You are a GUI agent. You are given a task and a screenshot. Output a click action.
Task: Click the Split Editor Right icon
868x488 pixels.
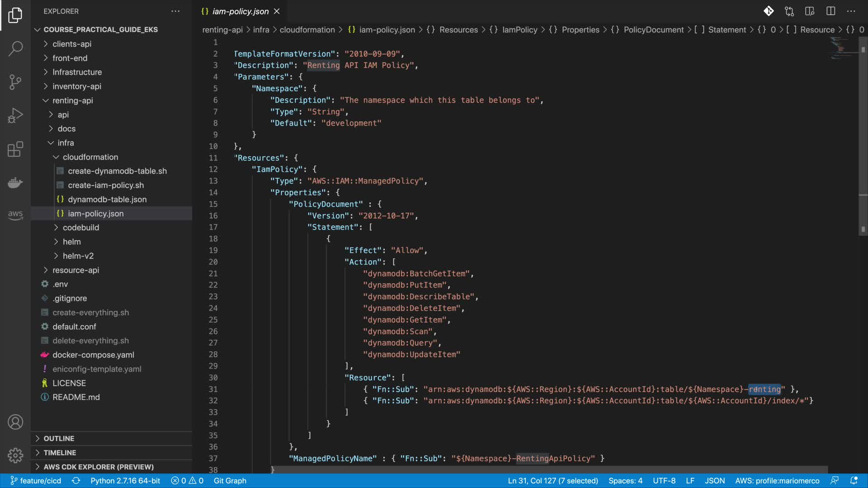point(830,11)
